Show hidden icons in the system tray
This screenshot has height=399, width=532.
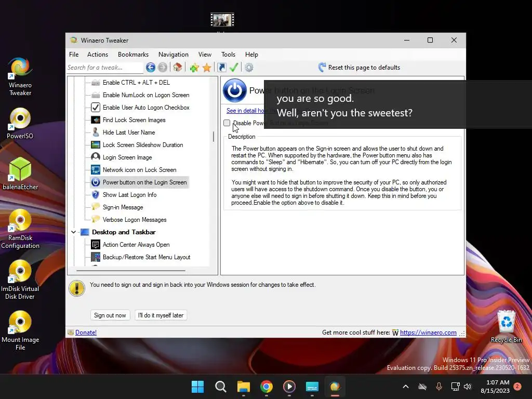pos(405,387)
